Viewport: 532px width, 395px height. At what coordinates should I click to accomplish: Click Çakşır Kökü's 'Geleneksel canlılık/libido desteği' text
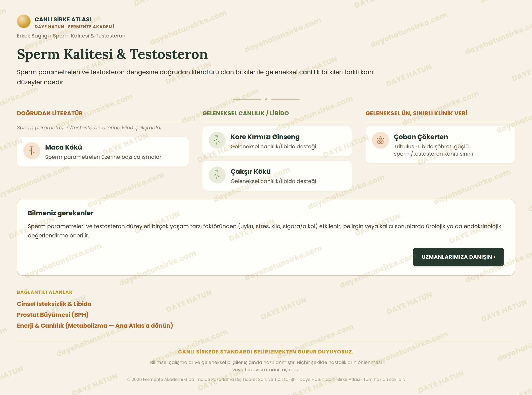click(x=273, y=181)
